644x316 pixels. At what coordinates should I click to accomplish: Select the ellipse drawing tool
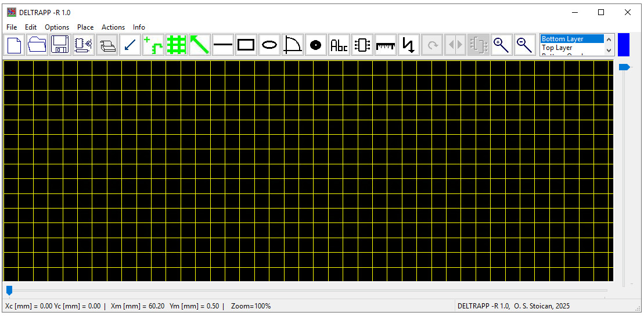click(x=269, y=45)
